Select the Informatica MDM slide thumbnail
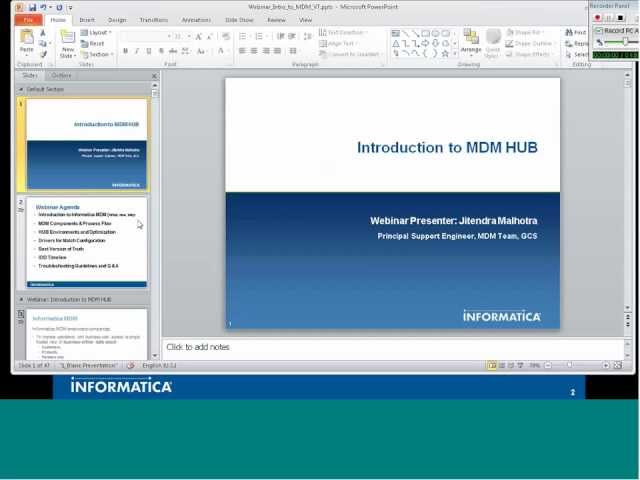The image size is (640, 480). click(87, 334)
